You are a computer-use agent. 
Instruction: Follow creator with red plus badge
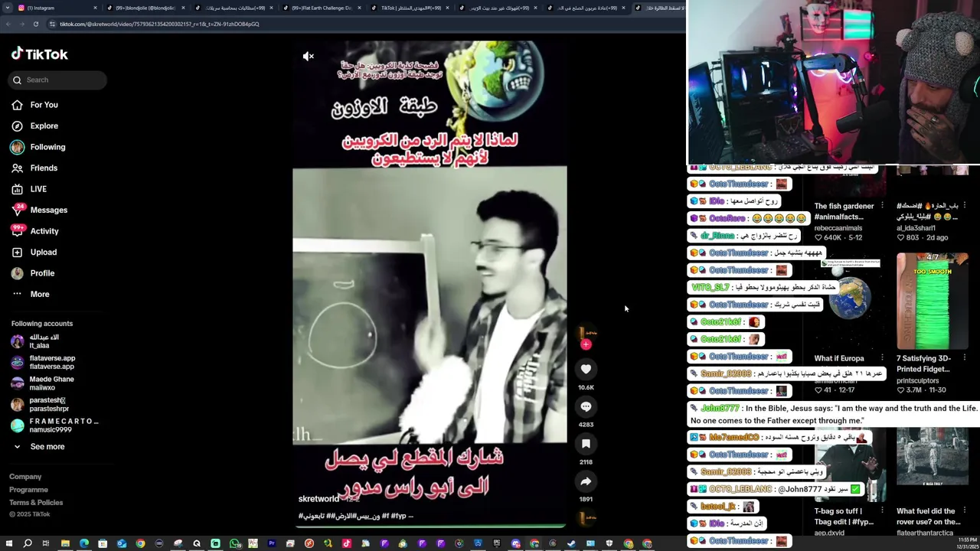point(586,344)
